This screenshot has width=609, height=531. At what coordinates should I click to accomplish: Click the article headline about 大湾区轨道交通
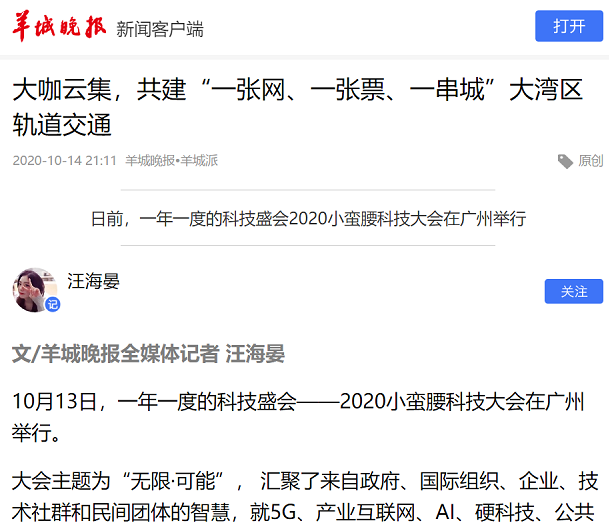click(x=297, y=107)
